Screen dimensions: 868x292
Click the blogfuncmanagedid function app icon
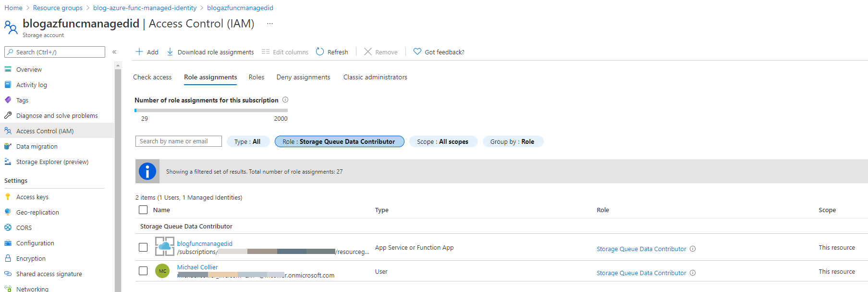164,246
